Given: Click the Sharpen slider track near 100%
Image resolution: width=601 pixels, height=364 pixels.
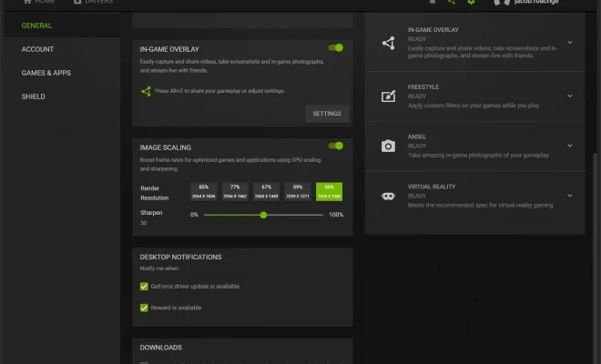Looking at the screenshot, I should pyautogui.click(x=320, y=215).
